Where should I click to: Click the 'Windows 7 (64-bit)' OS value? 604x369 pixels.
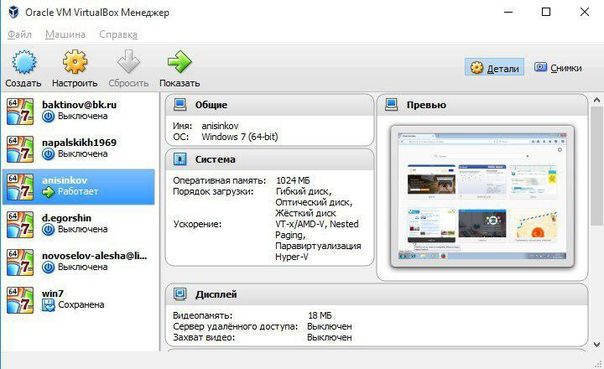click(240, 137)
